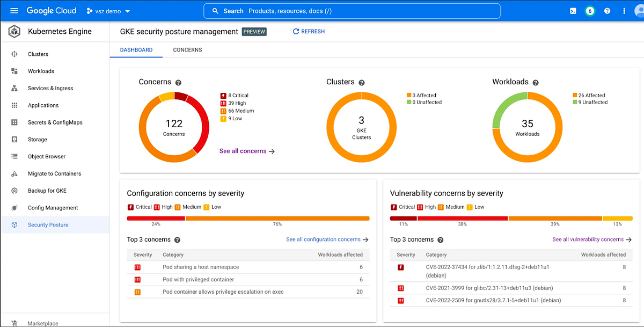Click the products search field
Image resolution: width=644 pixels, height=327 pixels.
pos(352,11)
